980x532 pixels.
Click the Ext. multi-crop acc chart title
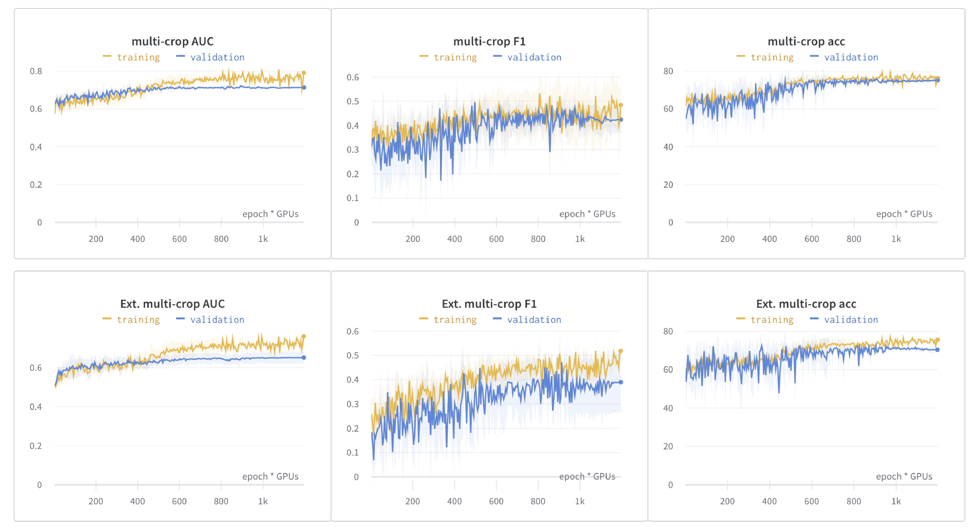point(806,303)
